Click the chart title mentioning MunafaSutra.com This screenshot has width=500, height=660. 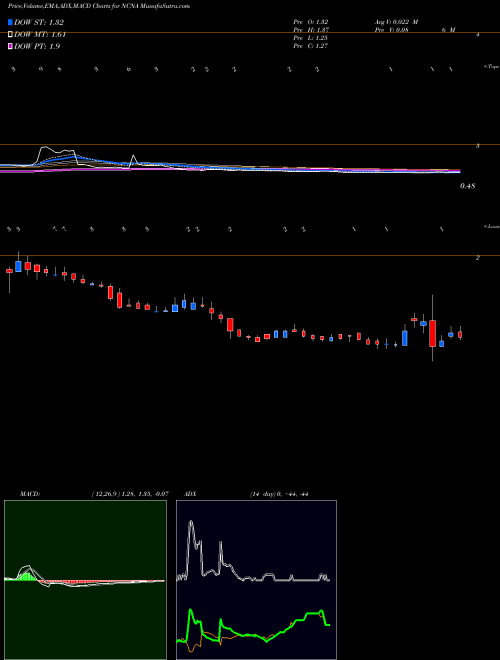coord(99,6)
